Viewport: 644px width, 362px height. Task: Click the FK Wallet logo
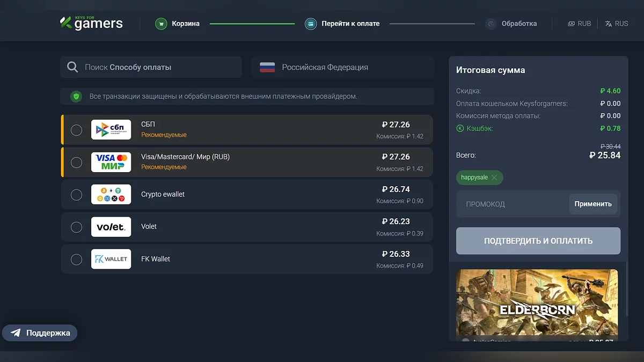pos(111,259)
